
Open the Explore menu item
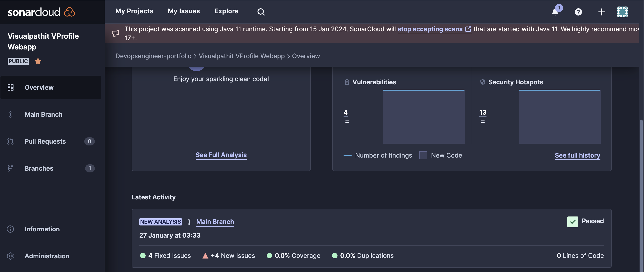[x=226, y=11]
